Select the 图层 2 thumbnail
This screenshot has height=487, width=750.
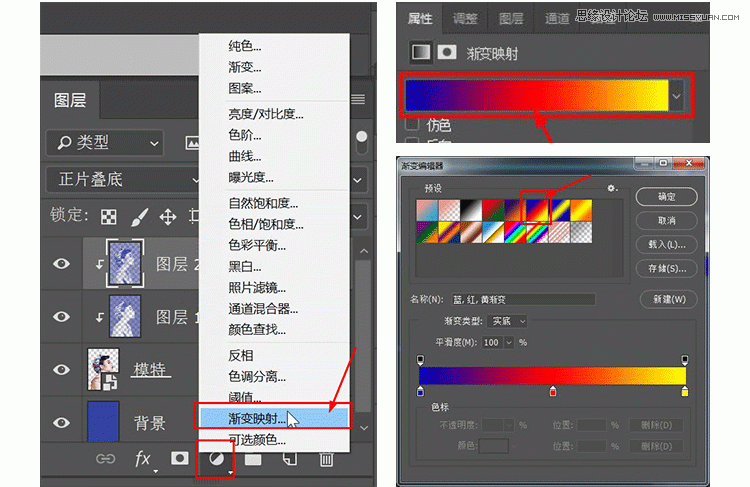click(125, 263)
